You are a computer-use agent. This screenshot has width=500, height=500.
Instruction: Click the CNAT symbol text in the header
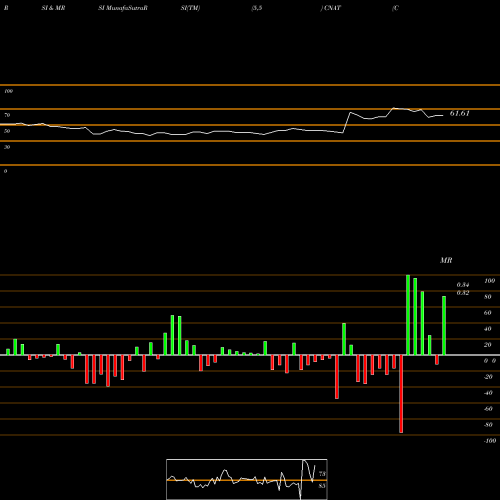[x=332, y=8]
